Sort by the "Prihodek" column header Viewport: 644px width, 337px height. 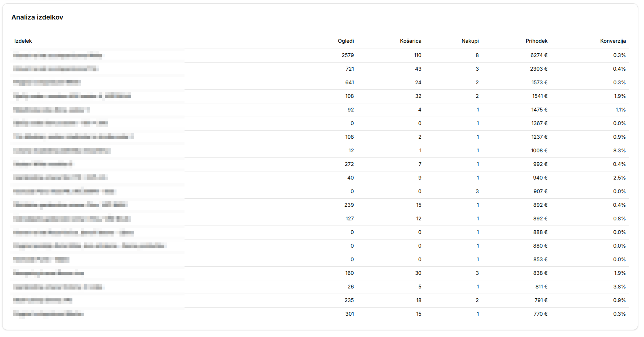click(536, 41)
